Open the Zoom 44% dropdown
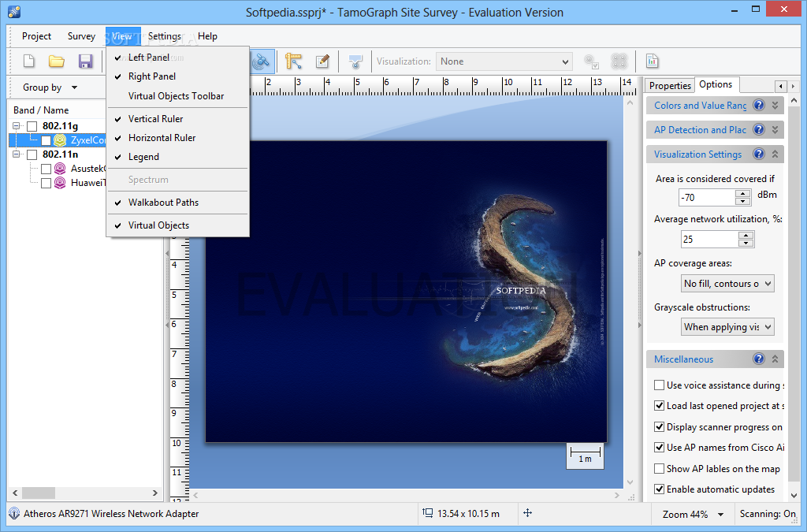 (x=693, y=514)
